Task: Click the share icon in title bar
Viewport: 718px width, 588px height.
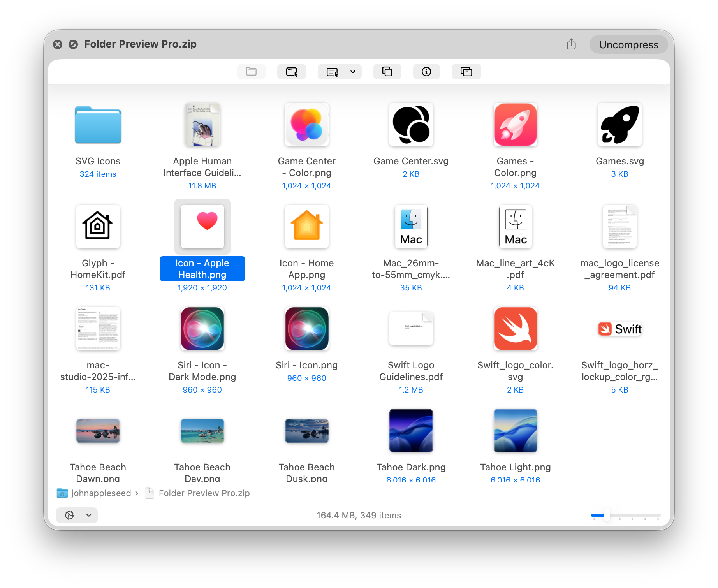Action: tap(571, 44)
